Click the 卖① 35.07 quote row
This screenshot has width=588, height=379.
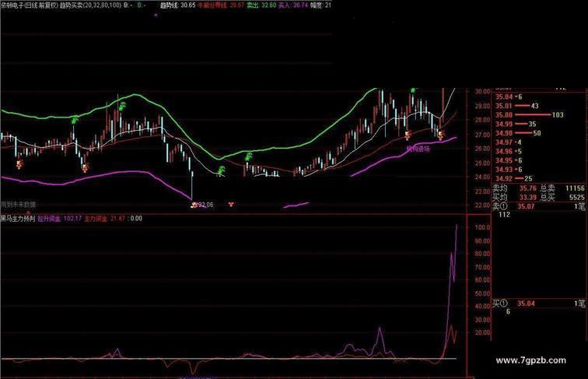539,206
